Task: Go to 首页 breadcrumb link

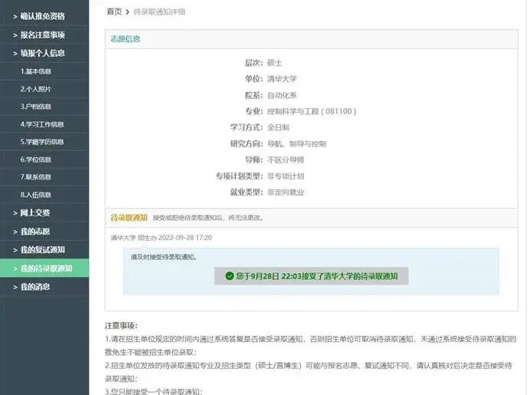Action: pyautogui.click(x=114, y=12)
